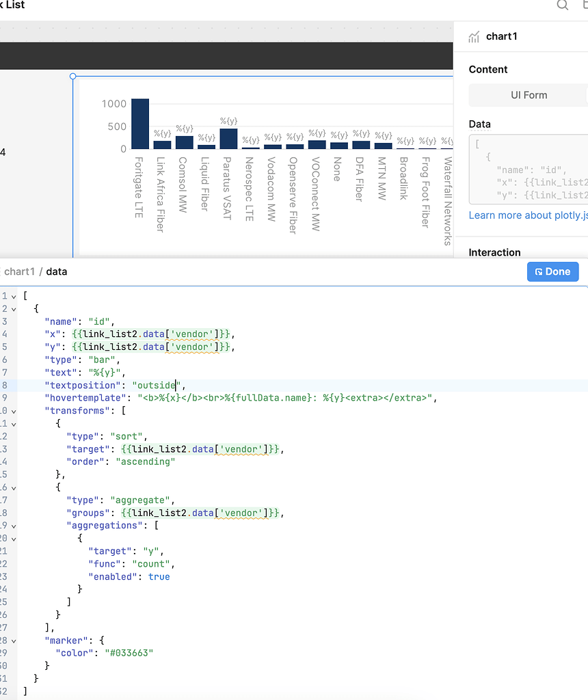Open the 'Learn more about plotly.js' link
This screenshot has height=700, width=588.
tap(527, 215)
